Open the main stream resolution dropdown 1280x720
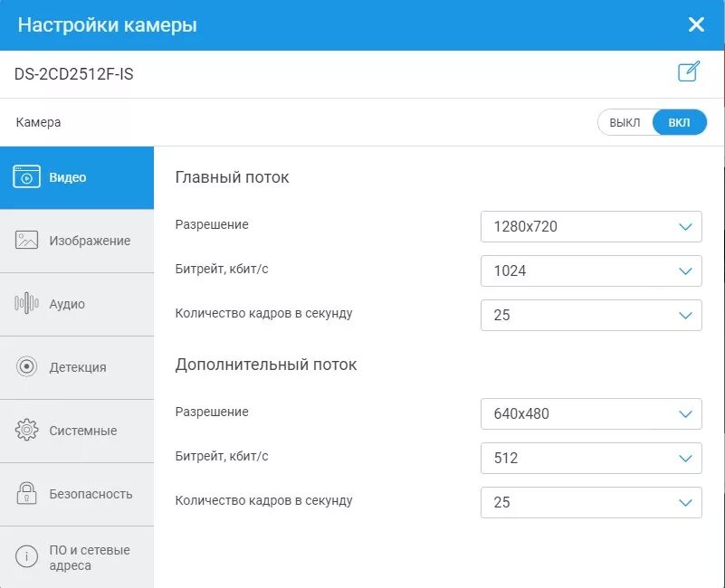 (591, 226)
